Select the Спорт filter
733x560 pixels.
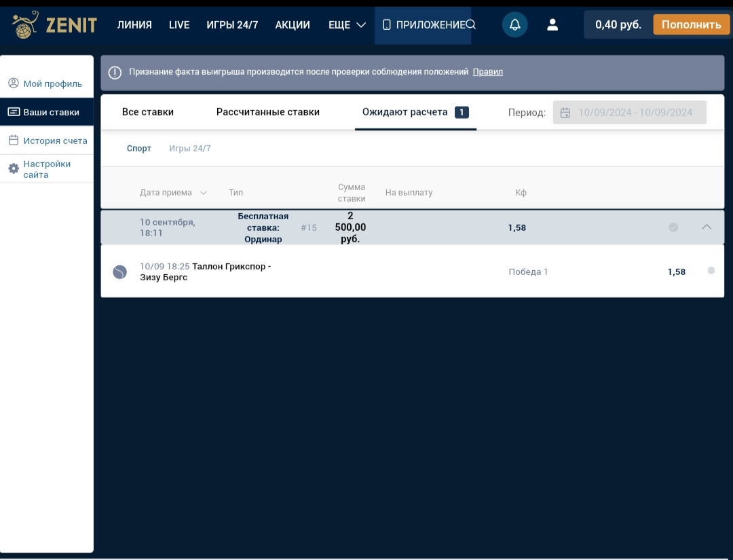click(x=139, y=149)
